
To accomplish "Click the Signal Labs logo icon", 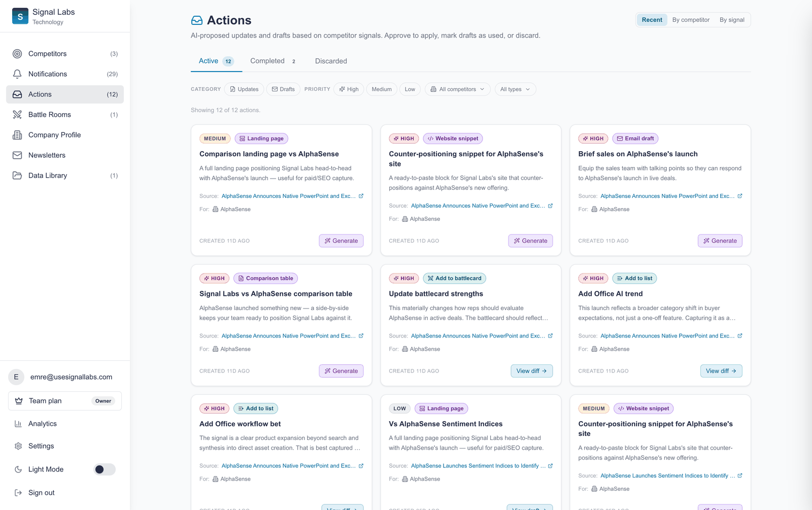I will coord(20,16).
